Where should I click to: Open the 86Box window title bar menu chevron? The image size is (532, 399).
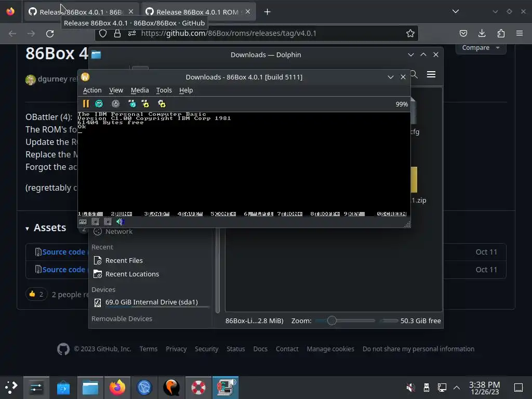pyautogui.click(x=391, y=77)
